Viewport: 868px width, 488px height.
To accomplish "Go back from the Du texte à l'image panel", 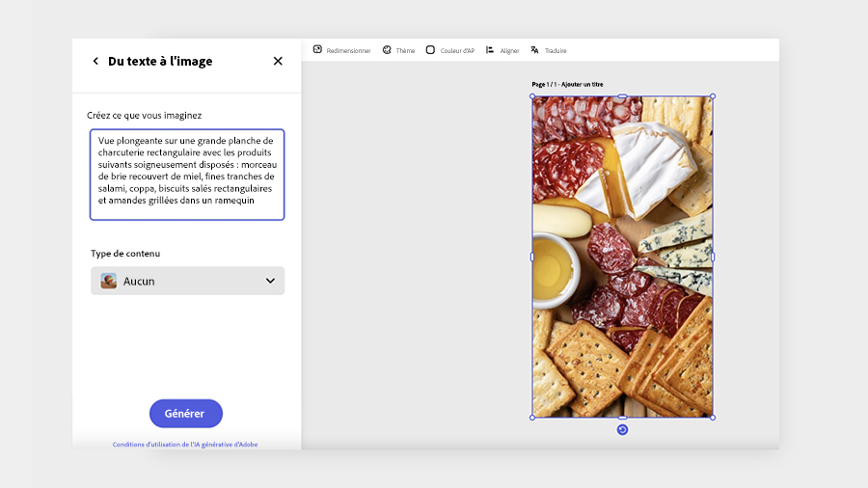I will [95, 61].
